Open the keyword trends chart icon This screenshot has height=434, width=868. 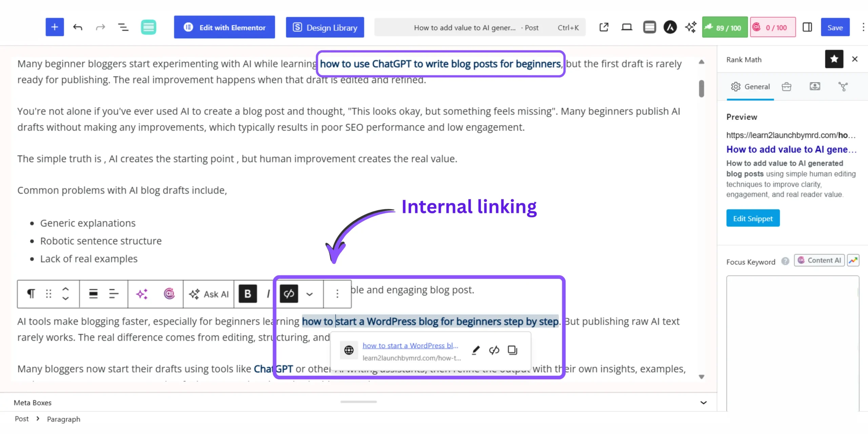853,260
